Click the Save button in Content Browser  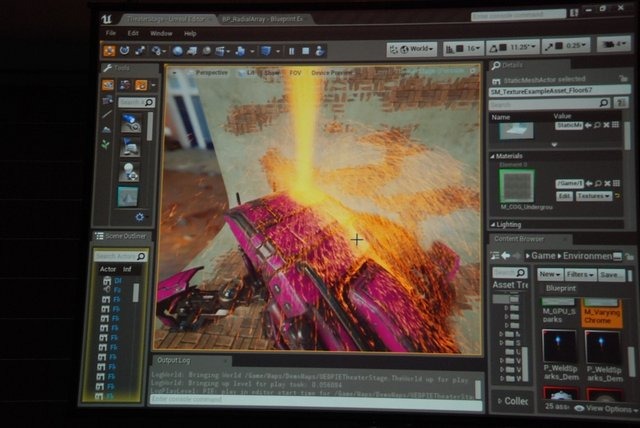click(611, 275)
